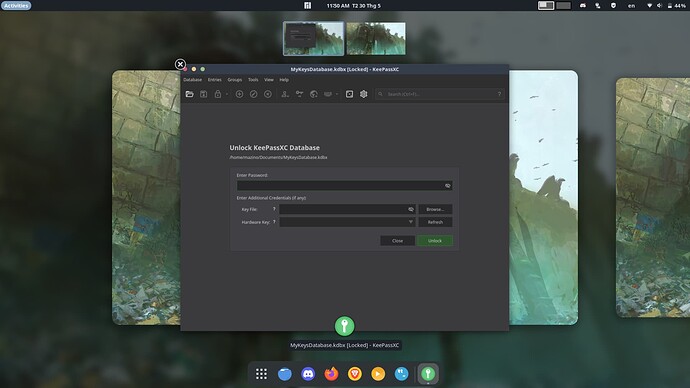The width and height of the screenshot is (690, 388).
Task: Click the KeePassXC icon in dock
Action: (x=428, y=374)
